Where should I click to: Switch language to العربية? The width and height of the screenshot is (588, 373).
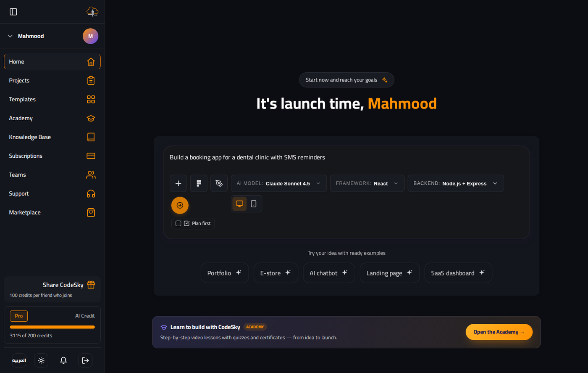[19, 360]
